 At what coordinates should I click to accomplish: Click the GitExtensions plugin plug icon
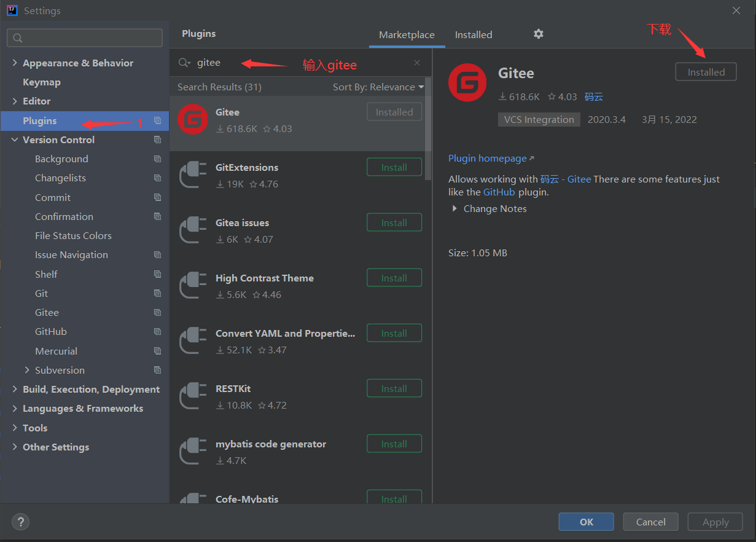pos(193,175)
